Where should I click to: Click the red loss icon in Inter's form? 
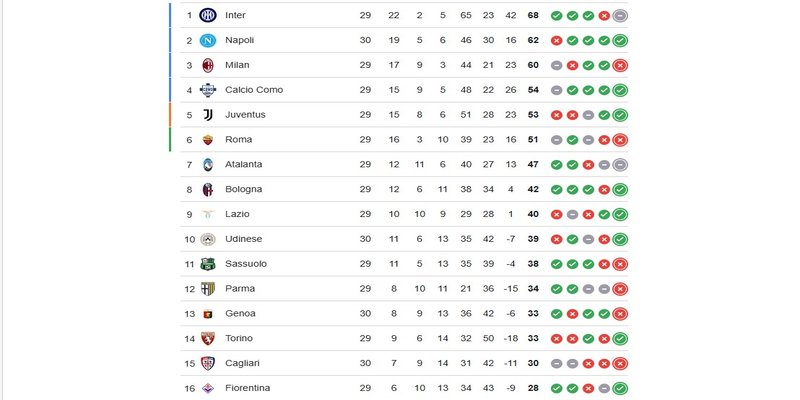[604, 16]
